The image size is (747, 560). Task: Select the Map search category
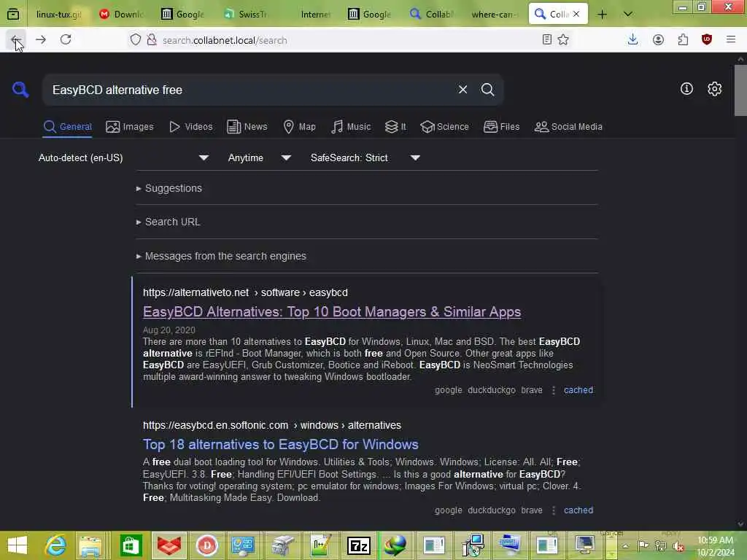point(299,127)
